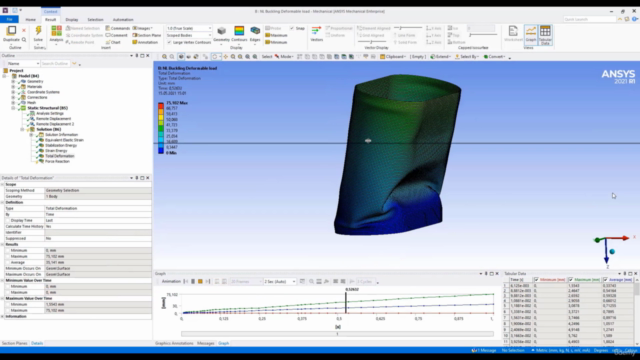
Task: Switch to the Automation ribbon tab
Action: tap(123, 20)
